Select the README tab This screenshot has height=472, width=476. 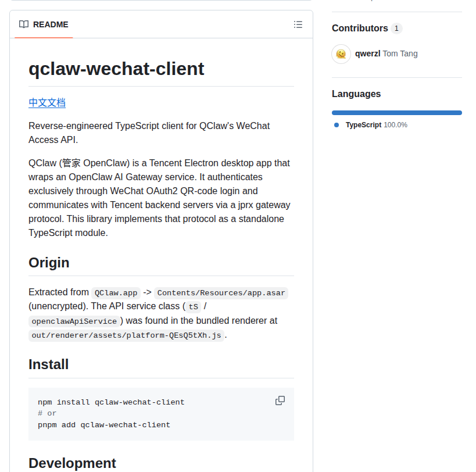pos(44,24)
